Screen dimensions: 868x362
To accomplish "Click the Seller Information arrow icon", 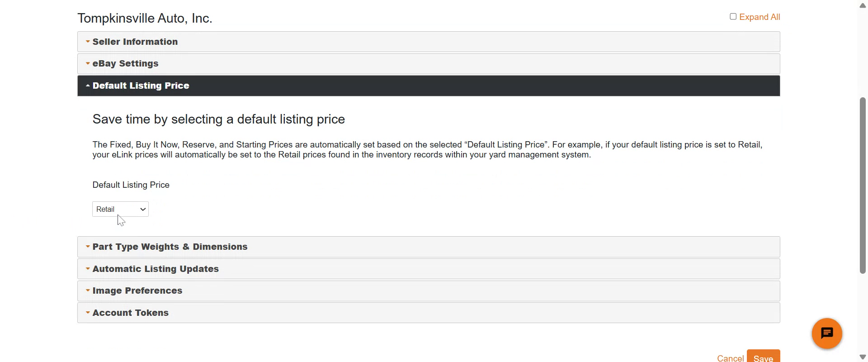I will [88, 42].
